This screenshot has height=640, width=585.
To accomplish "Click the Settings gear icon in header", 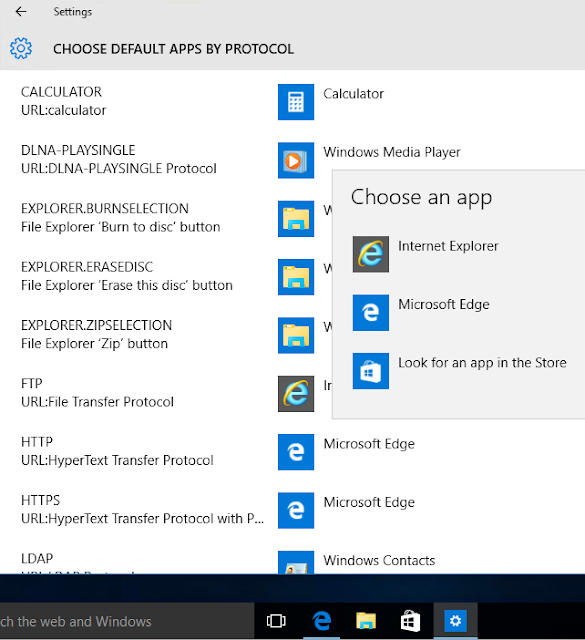I will [x=21, y=49].
